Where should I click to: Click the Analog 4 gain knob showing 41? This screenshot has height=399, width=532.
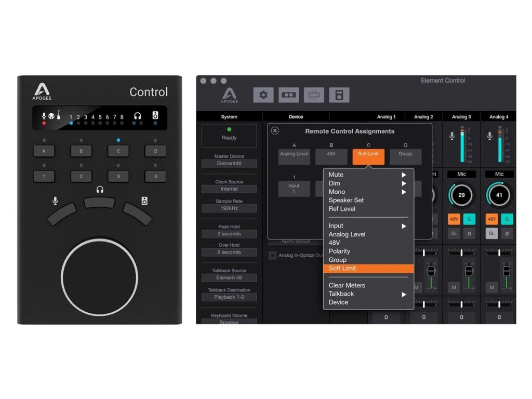(x=499, y=195)
